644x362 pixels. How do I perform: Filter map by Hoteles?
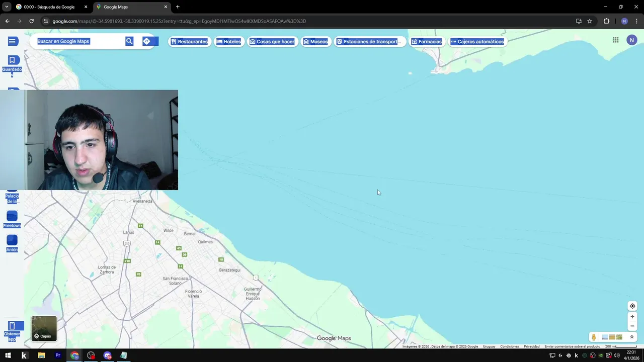pyautogui.click(x=229, y=42)
